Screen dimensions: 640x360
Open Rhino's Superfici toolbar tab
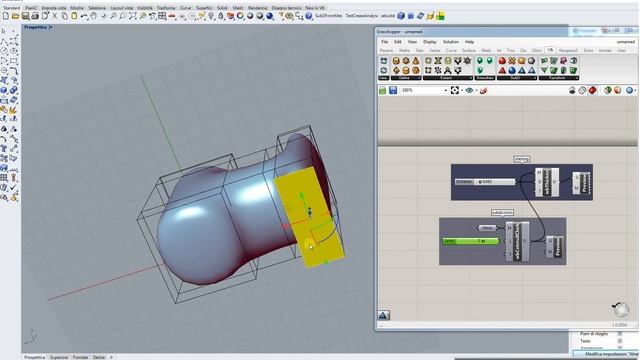pos(204,8)
